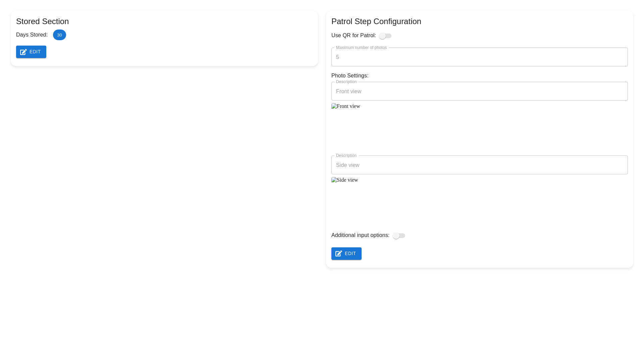Viewport: 644px width, 362px height.
Task: Select the Front view description field
Action: 479,91
